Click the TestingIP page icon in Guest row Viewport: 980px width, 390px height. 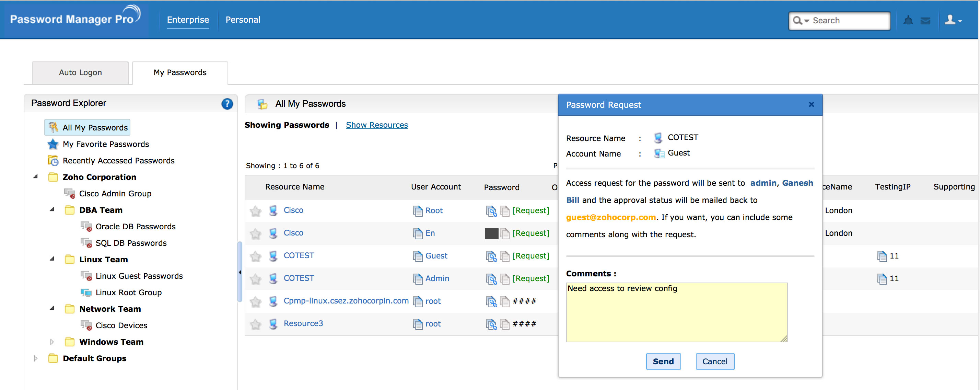[x=882, y=256]
